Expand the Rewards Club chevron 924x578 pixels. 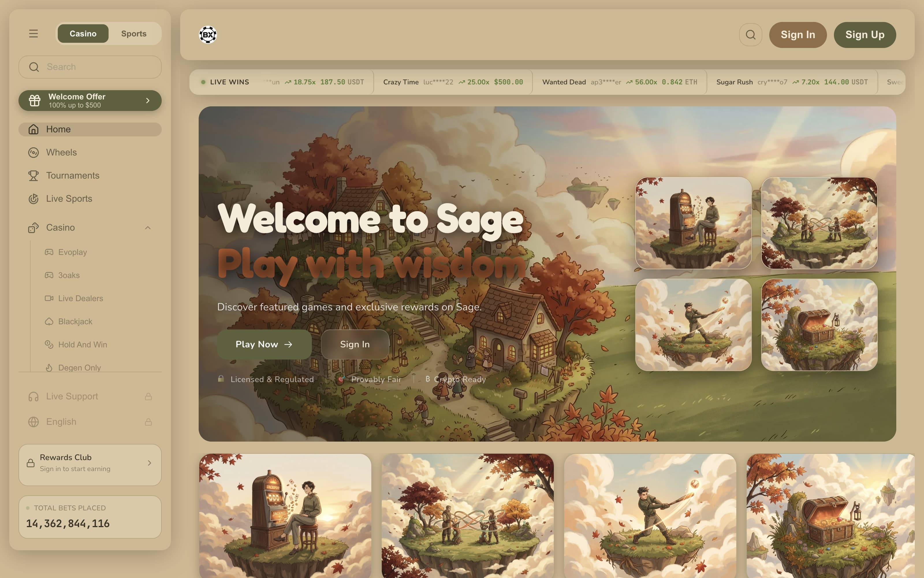coord(149,463)
